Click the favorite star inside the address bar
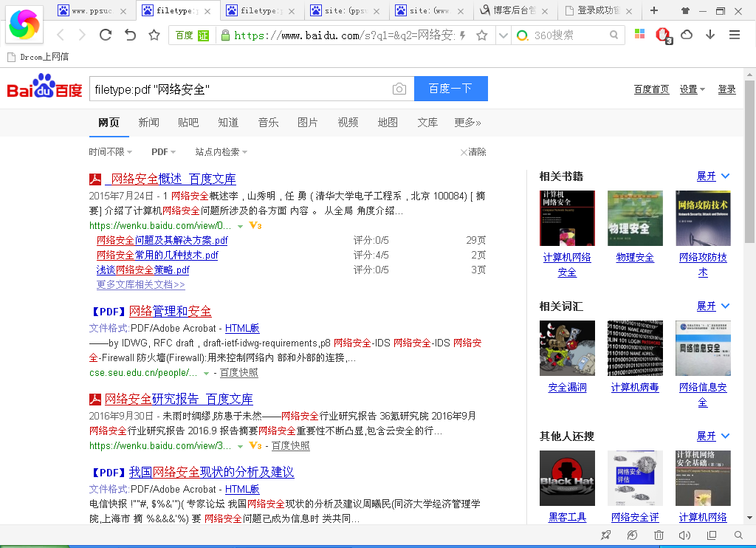 481,35
